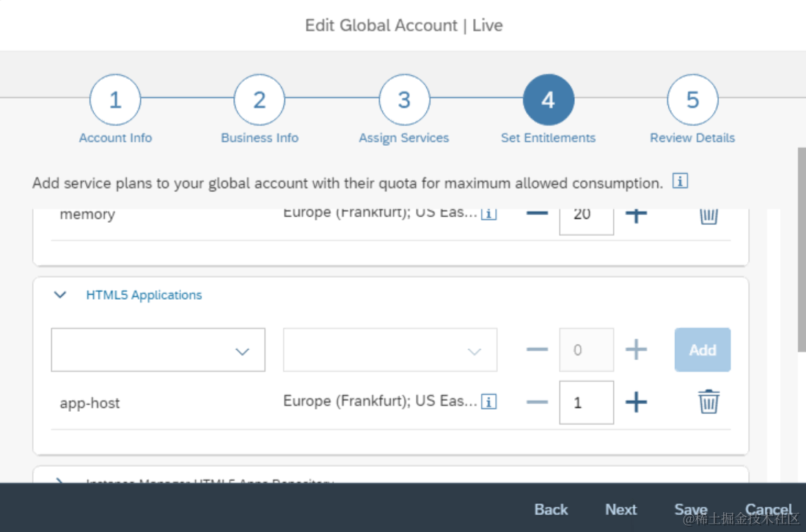The image size is (806, 532).
Task: Go to step 1 Account Info
Action: (115, 100)
